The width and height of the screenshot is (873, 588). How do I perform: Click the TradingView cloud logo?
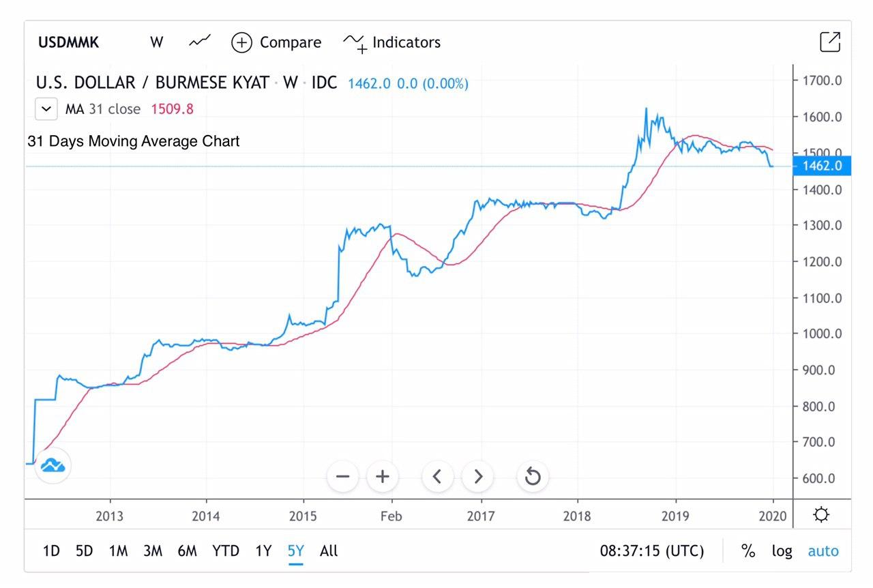[x=53, y=466]
